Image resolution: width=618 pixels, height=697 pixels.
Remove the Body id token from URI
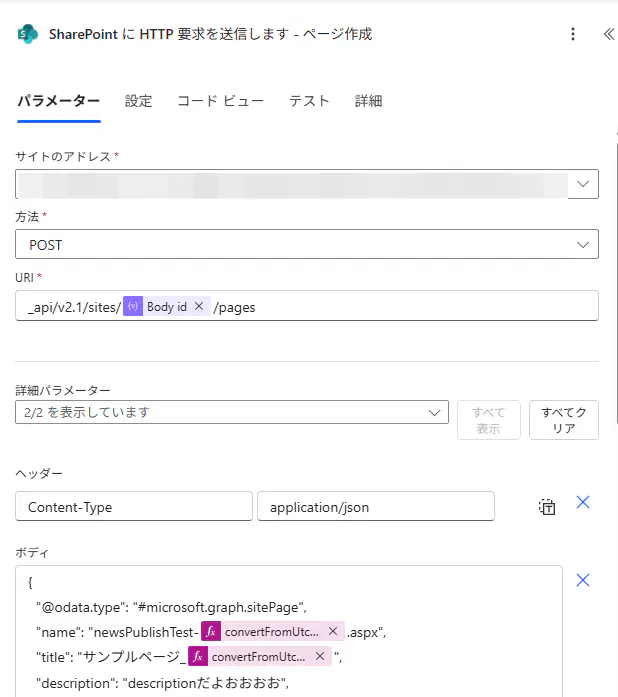click(x=199, y=306)
